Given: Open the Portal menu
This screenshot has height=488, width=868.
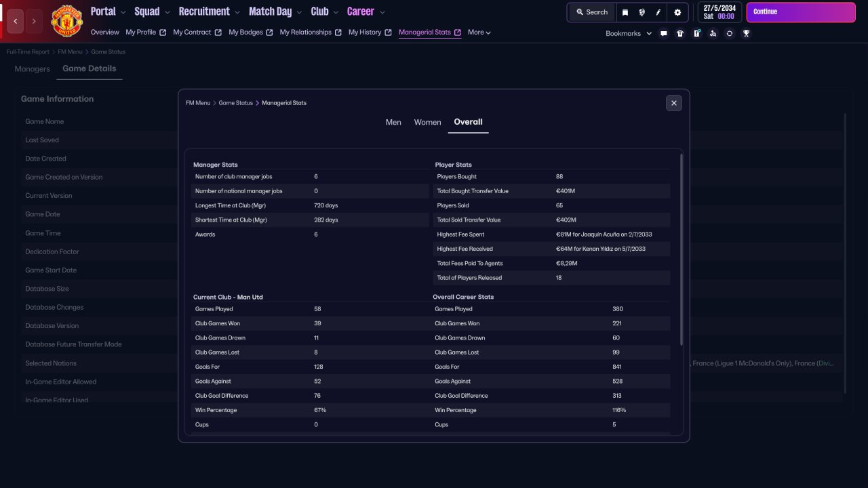Looking at the screenshot, I should coord(103,12).
